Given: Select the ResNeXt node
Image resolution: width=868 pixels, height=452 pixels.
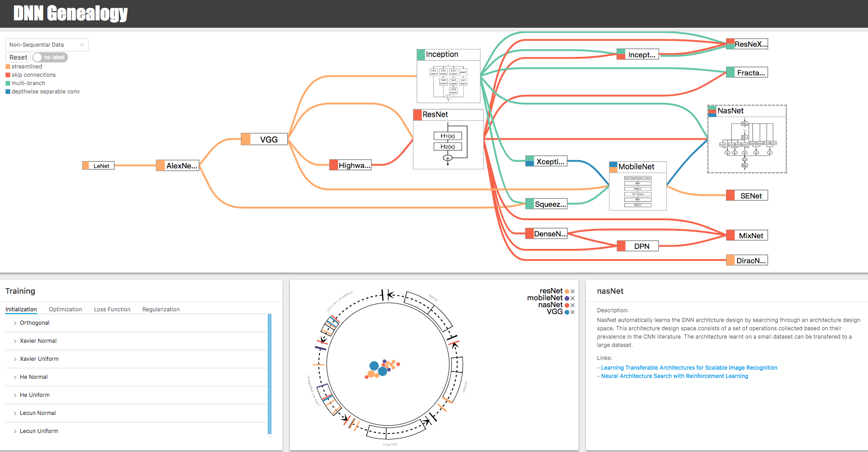Looking at the screenshot, I should 747,44.
